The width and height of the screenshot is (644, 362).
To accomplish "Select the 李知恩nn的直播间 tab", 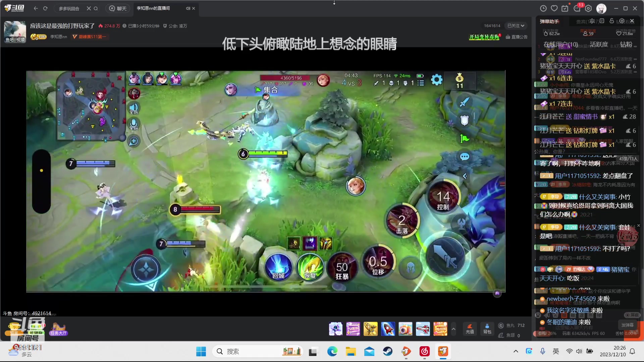I will [x=153, y=8].
